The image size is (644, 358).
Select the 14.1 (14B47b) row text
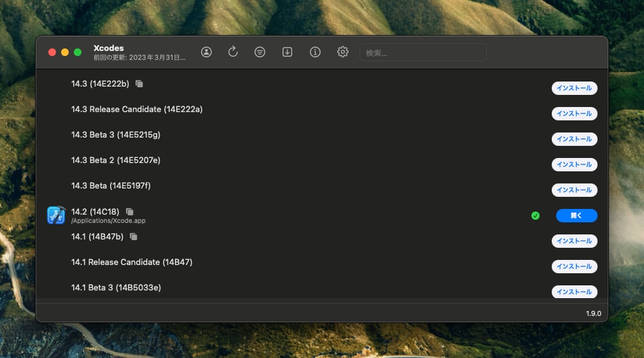(x=97, y=237)
